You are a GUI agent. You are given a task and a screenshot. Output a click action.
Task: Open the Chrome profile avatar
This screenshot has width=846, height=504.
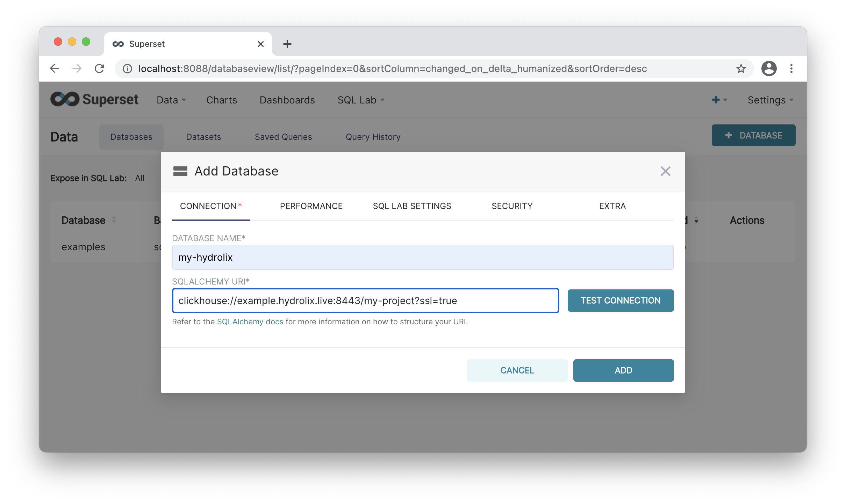click(769, 69)
